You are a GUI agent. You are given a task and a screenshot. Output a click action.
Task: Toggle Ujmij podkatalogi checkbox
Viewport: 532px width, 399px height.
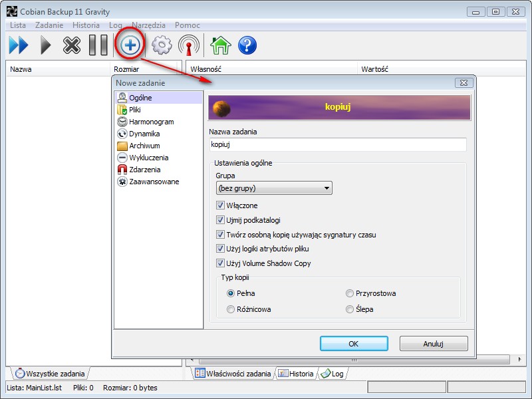click(220, 220)
